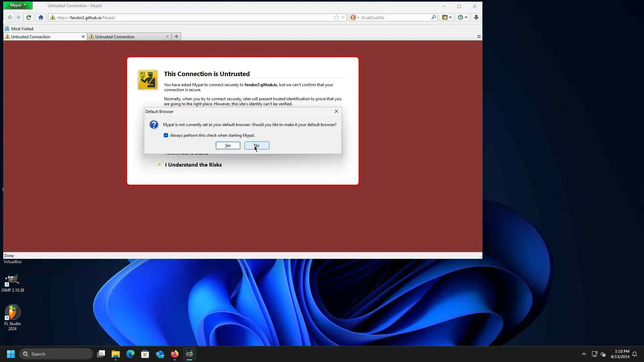Click the browser Back arrow button
The height and width of the screenshot is (362, 644).
10,17
